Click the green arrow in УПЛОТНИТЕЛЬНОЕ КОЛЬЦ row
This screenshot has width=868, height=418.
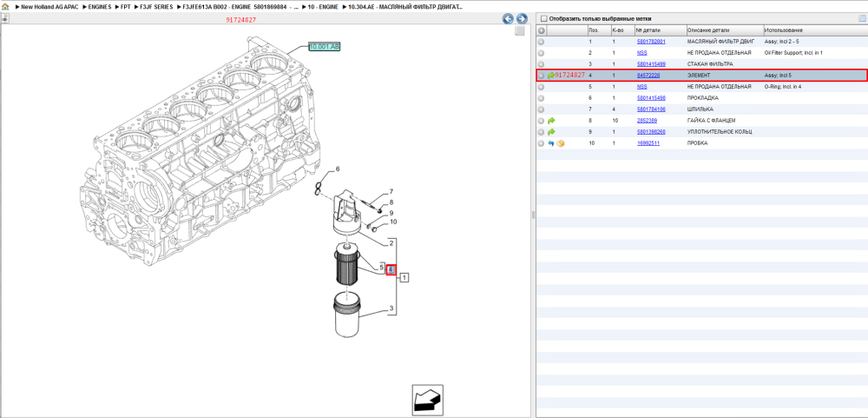point(551,132)
